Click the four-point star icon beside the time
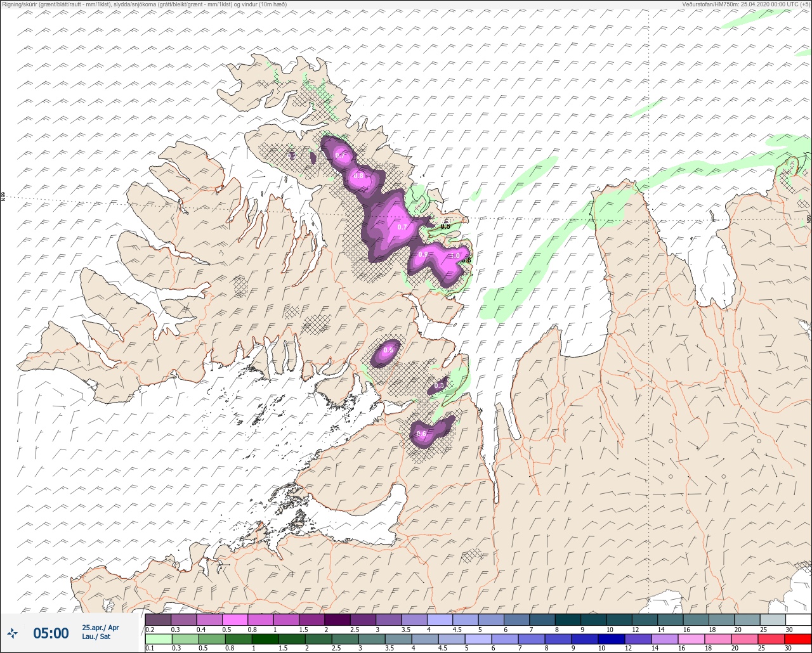The height and width of the screenshot is (653, 812). point(13,633)
